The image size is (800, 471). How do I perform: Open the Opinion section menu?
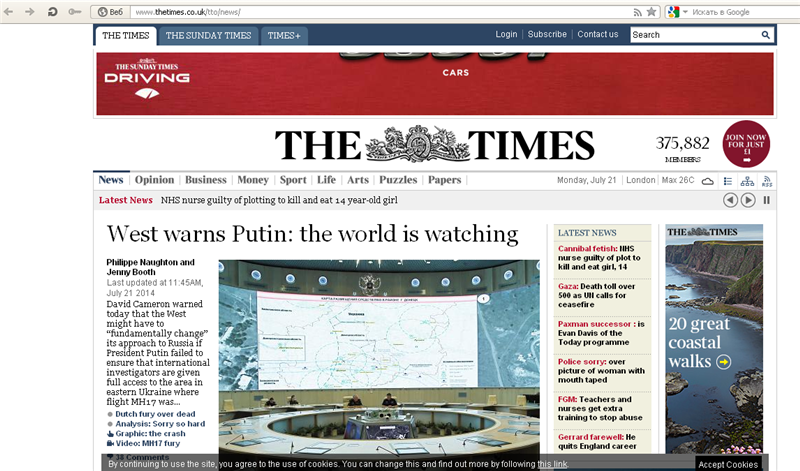click(x=154, y=180)
